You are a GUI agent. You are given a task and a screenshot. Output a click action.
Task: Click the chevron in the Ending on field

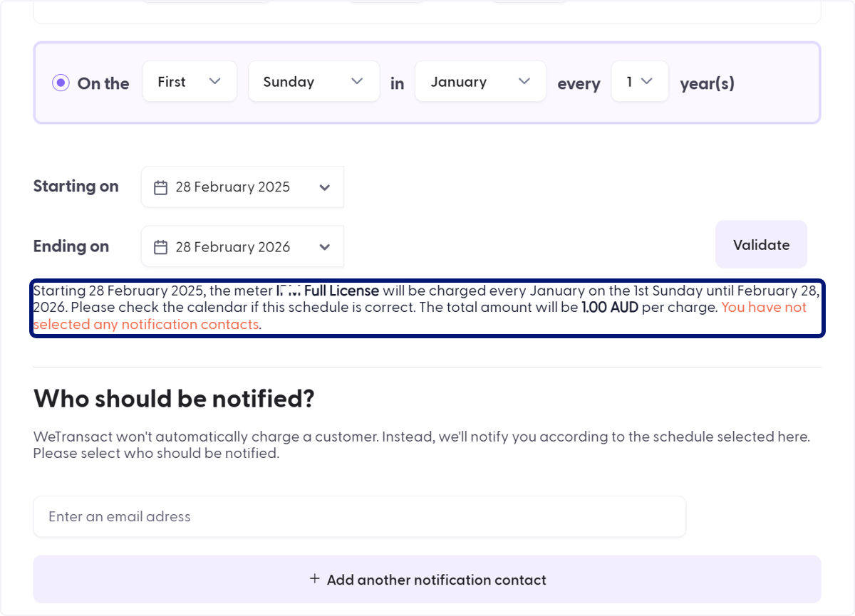point(325,248)
